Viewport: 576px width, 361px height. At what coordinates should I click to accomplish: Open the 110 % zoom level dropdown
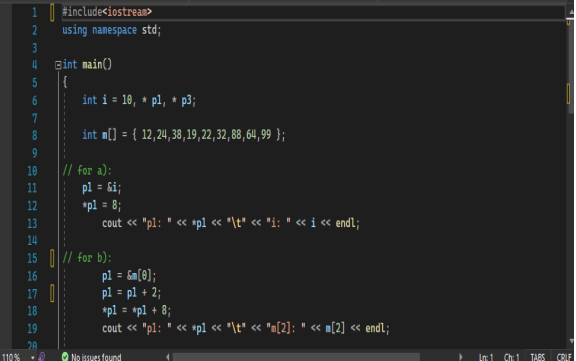click(x=33, y=357)
